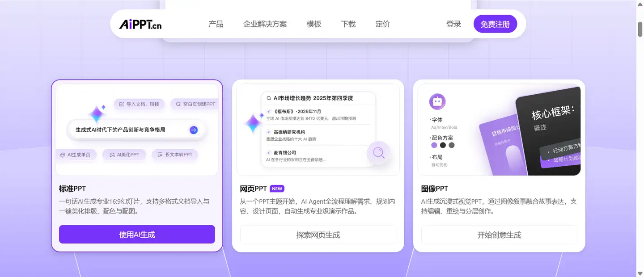Image resolution: width=644 pixels, height=277 pixels.
Task: Click the 导入文档、链接 chip
Action: click(139, 104)
